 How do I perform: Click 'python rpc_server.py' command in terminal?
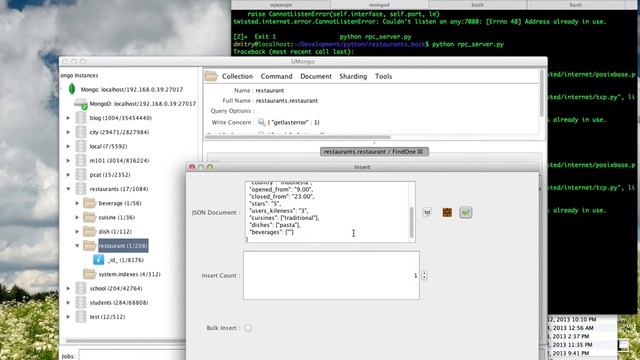[468, 44]
